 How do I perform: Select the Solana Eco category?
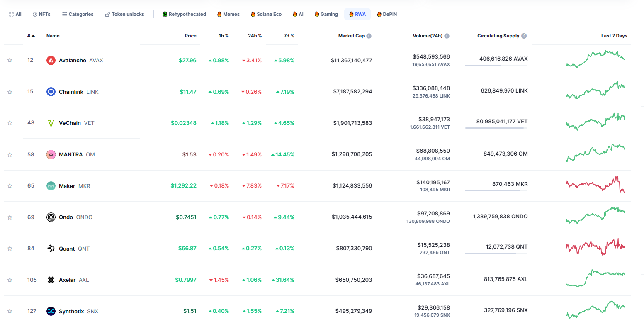click(266, 14)
